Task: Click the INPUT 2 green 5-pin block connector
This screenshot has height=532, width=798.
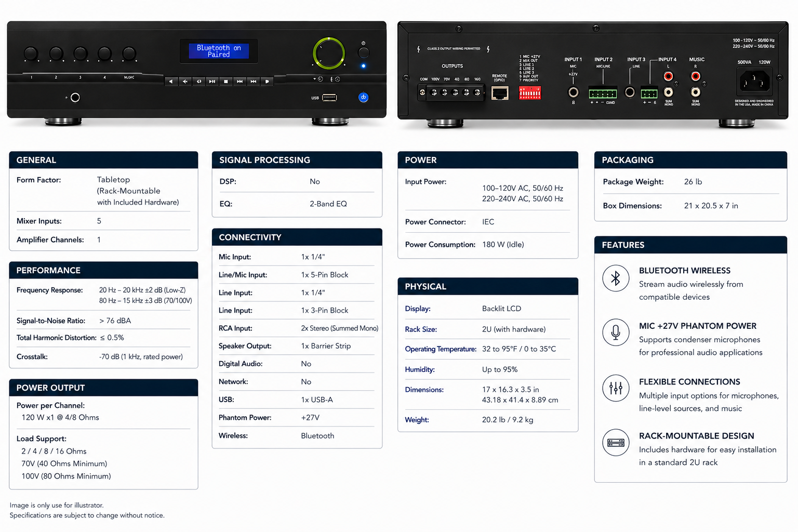Action: point(603,94)
